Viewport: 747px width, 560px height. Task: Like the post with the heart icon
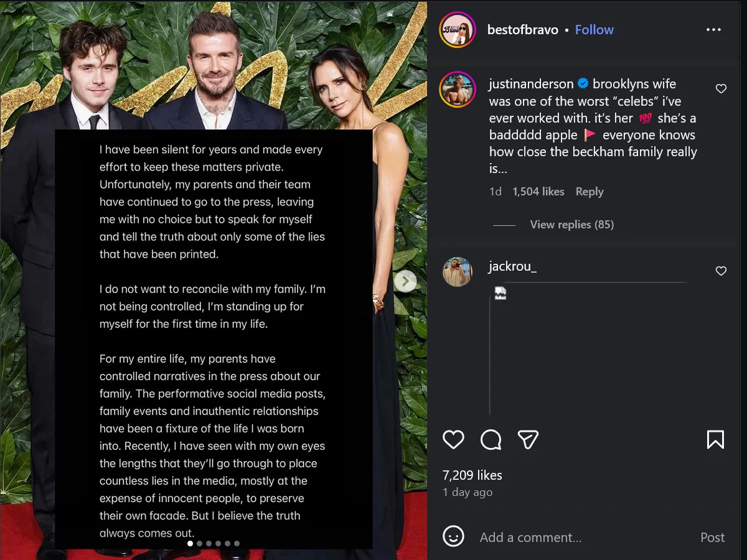click(x=453, y=440)
